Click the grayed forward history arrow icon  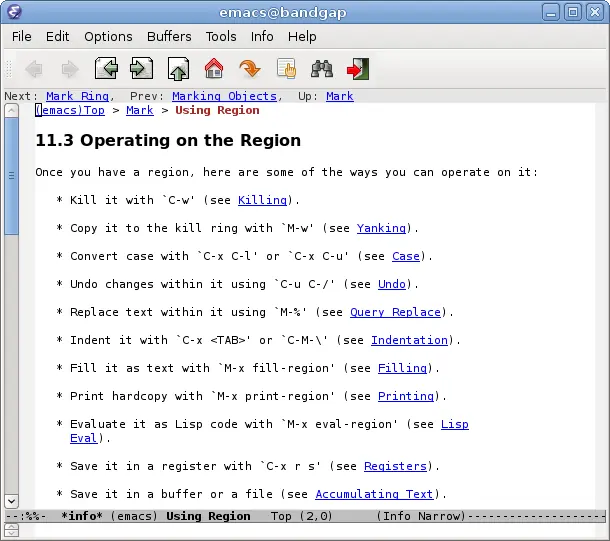70,69
